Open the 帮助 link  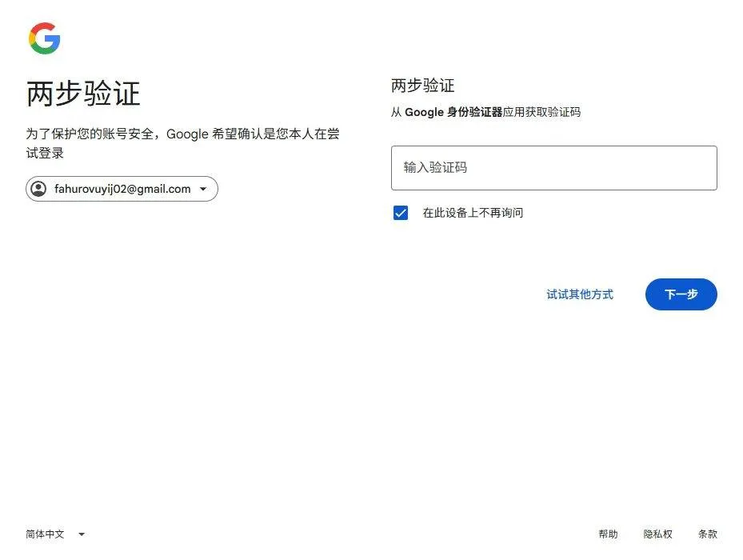click(608, 534)
